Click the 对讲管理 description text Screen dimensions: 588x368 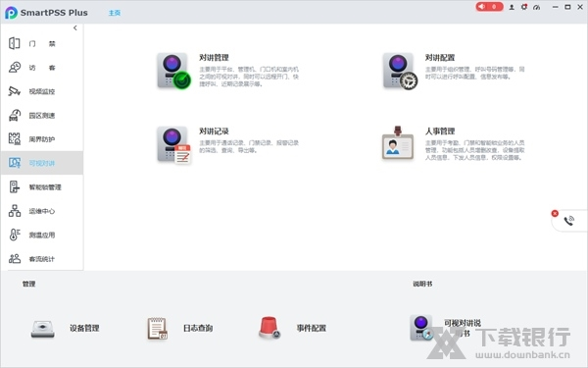click(x=249, y=77)
